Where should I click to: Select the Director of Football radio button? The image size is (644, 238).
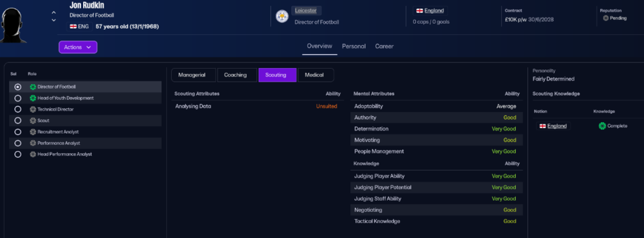point(17,87)
